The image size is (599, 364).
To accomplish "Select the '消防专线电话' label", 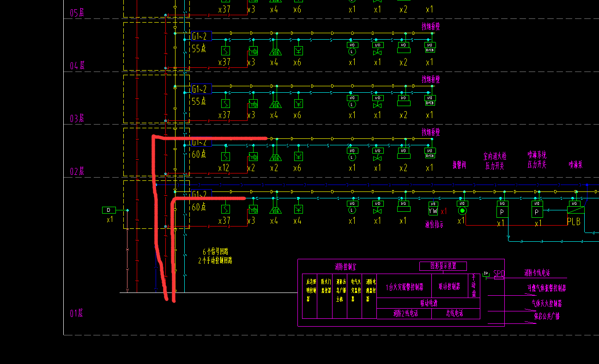I will 537,273.
